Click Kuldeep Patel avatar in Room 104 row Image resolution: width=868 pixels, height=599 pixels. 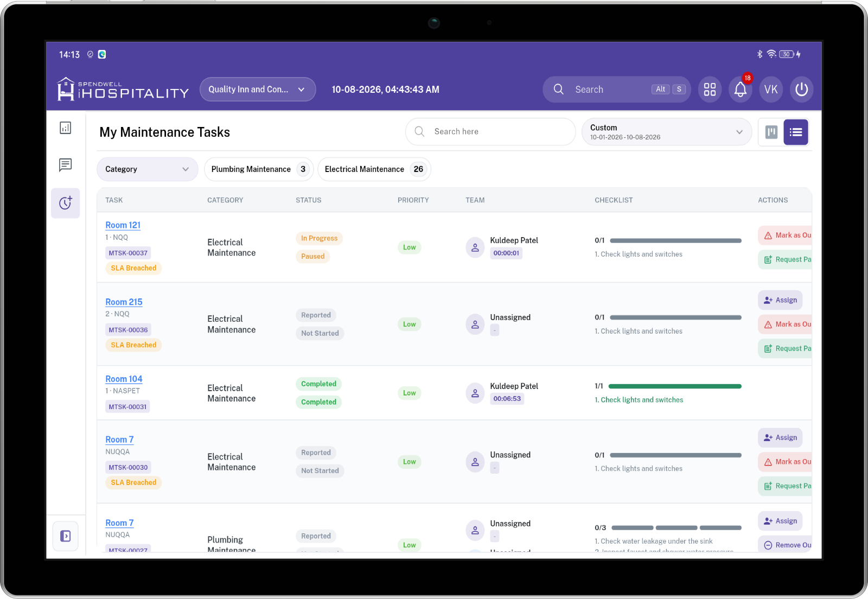click(x=475, y=393)
